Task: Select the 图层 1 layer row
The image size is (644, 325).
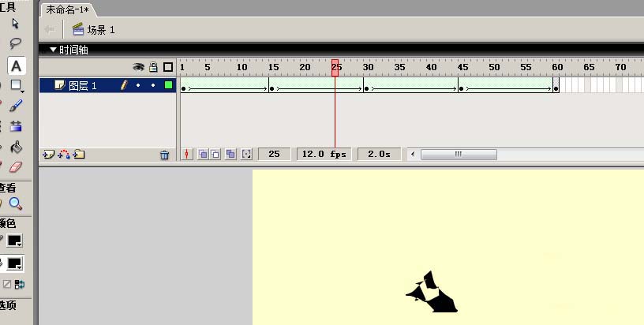Action: (107, 85)
